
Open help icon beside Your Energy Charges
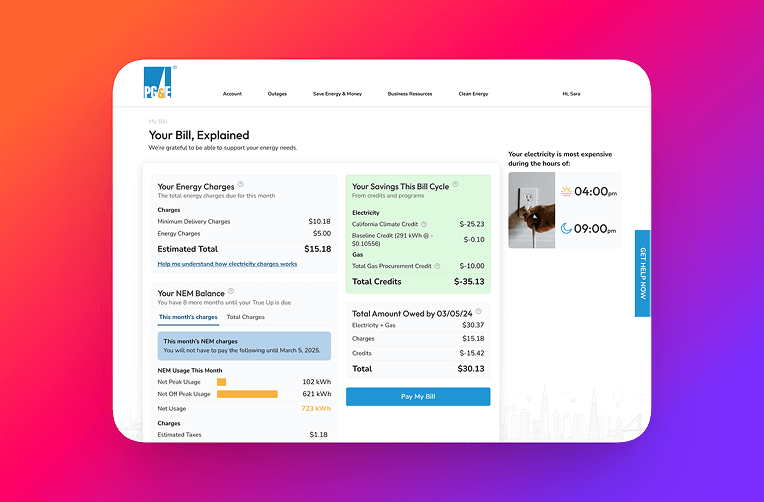pyautogui.click(x=241, y=185)
